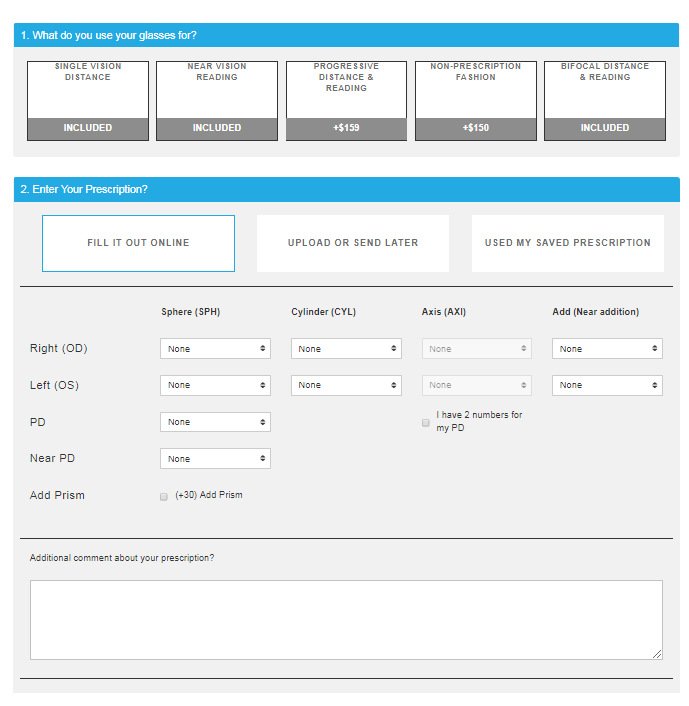Open the PD value dropdown
The image size is (689, 706).
(215, 422)
